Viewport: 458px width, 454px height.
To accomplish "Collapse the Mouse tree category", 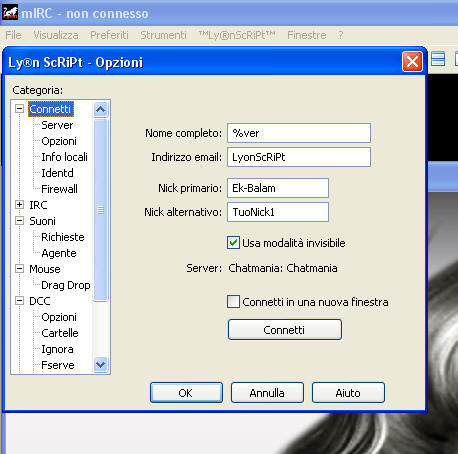I will tap(20, 269).
